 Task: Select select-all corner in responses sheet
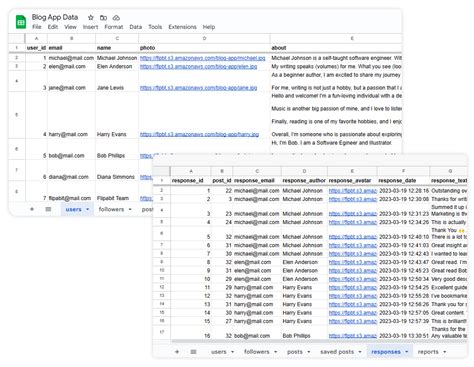click(162, 171)
